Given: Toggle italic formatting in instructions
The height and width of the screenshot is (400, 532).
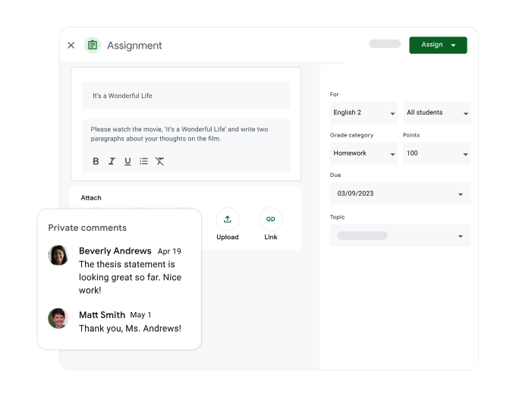Looking at the screenshot, I should point(112,161).
